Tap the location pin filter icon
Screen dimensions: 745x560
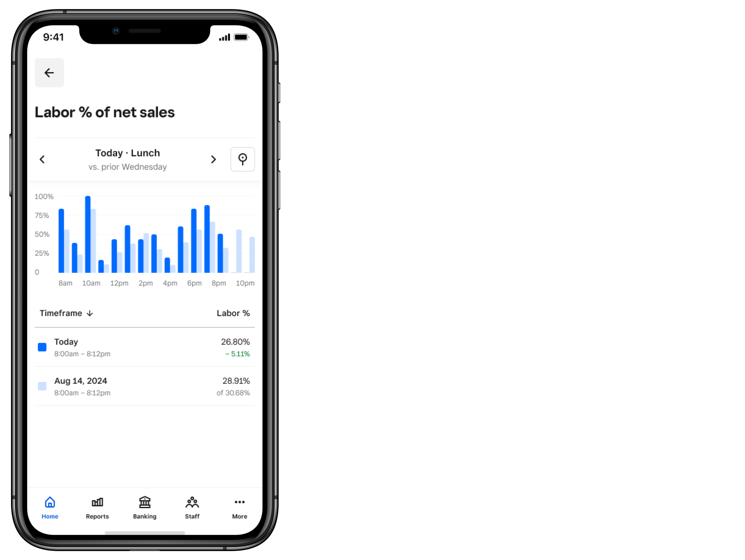[x=242, y=159]
